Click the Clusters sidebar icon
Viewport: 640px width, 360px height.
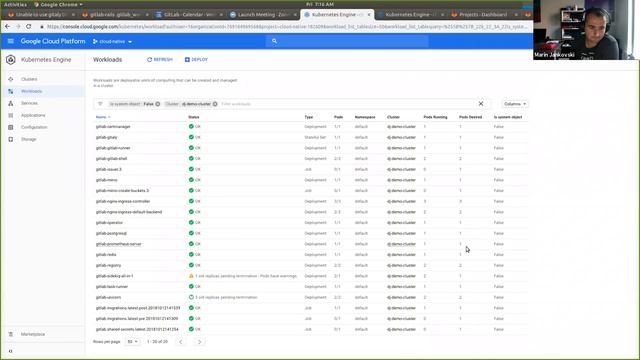pos(11,79)
